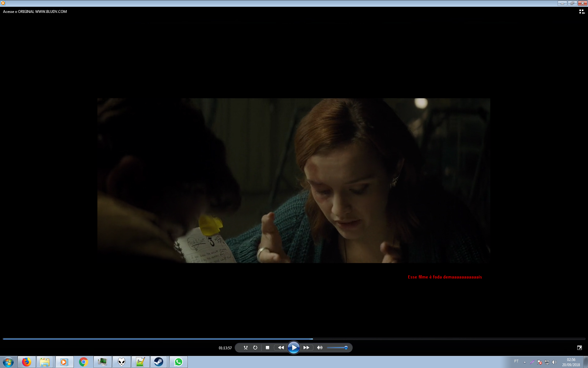Image resolution: width=588 pixels, height=368 pixels.
Task: Open Google Chrome from the taskbar
Action: coord(83,362)
